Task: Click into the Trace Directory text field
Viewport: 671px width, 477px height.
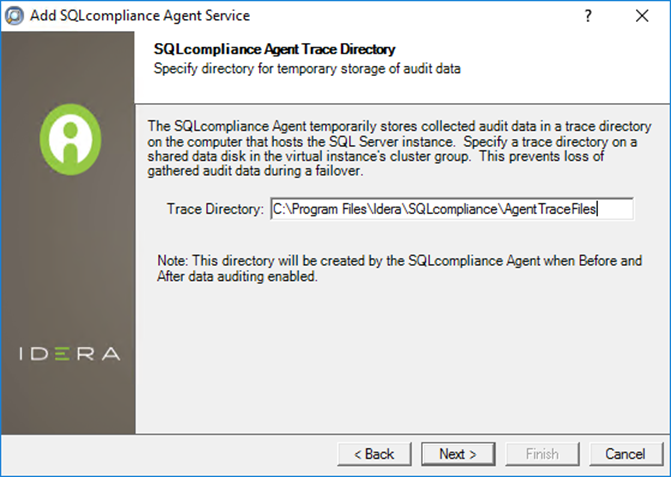Action: 452,209
